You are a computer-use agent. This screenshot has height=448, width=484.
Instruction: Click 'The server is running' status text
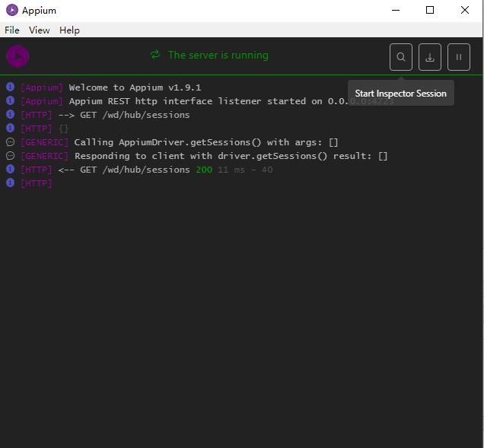point(218,55)
